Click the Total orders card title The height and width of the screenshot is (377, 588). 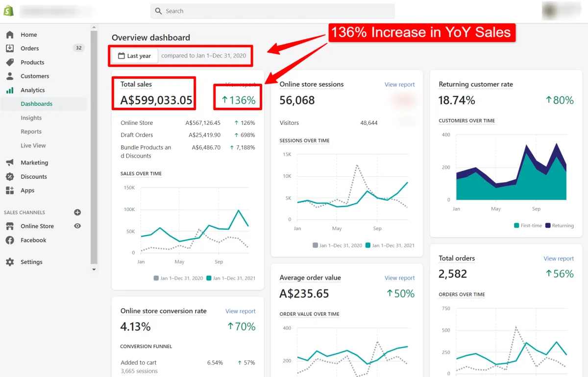(x=457, y=258)
